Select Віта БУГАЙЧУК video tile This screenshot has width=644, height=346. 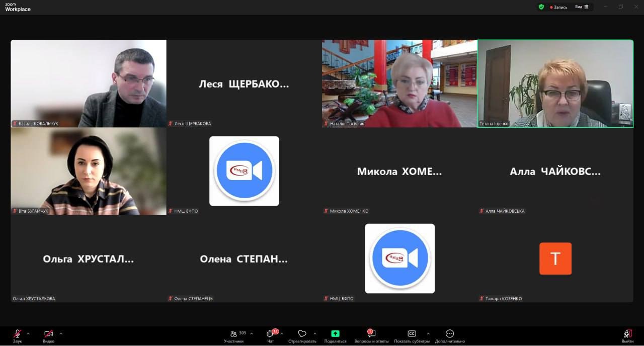point(89,171)
